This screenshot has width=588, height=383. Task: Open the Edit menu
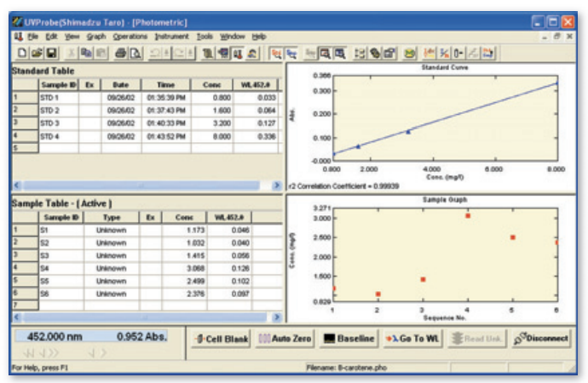tap(51, 37)
